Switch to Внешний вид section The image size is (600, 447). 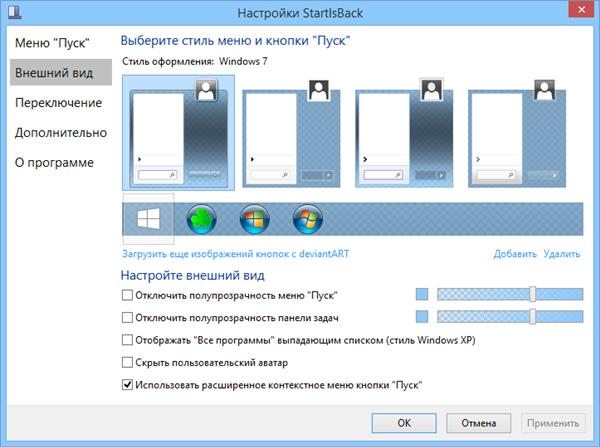[61, 72]
